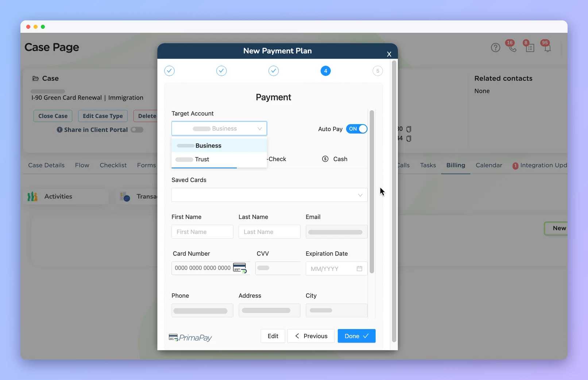The height and width of the screenshot is (380, 588).
Task: Open the Forms tab
Action: click(x=146, y=165)
